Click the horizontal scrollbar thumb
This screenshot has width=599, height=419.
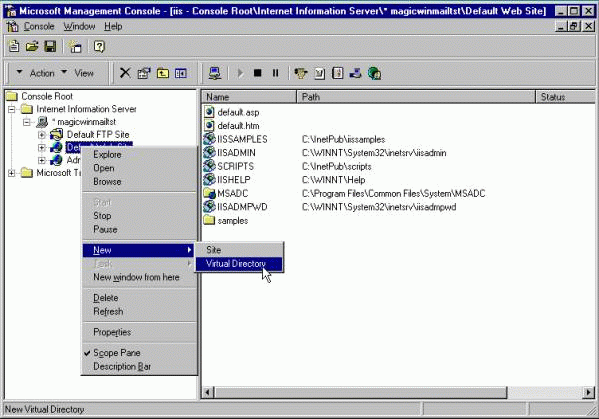pos(361,392)
